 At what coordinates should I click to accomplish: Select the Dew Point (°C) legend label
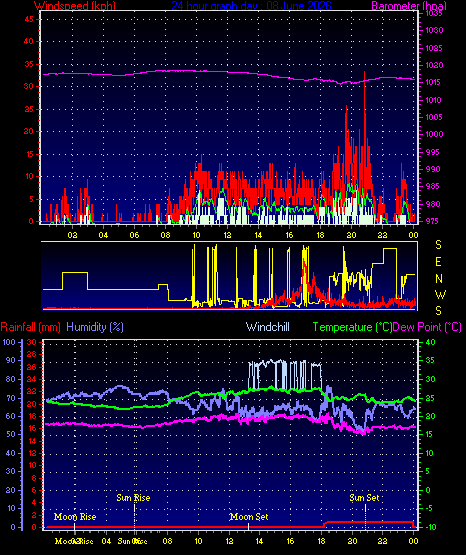(x=427, y=327)
